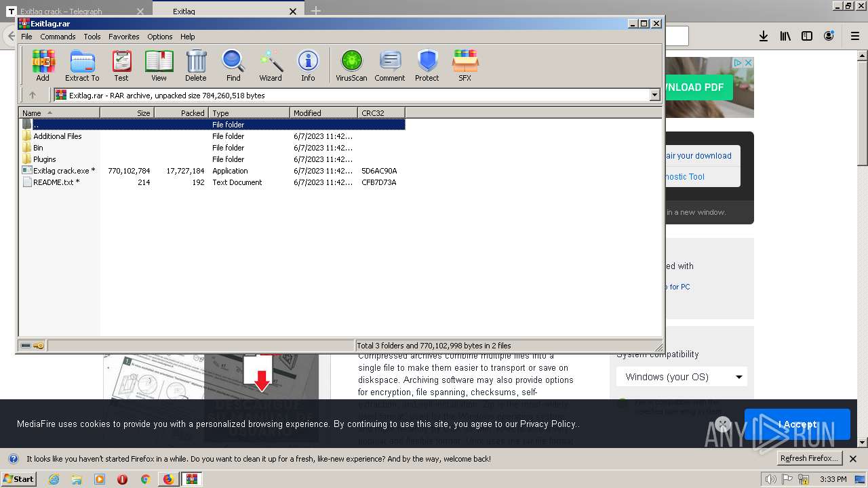This screenshot has height=488, width=868.
Task: Open the Find tool
Action: click(233, 66)
